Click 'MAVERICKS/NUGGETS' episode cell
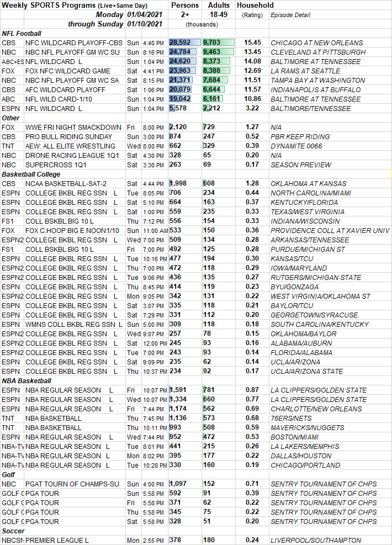This screenshot has width=392, height=545. pyautogui.click(x=307, y=427)
